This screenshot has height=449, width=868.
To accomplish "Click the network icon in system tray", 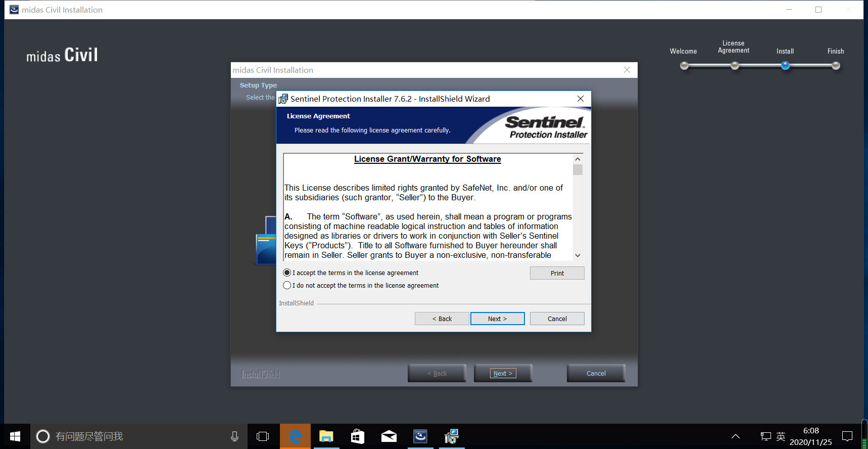I will 766,436.
